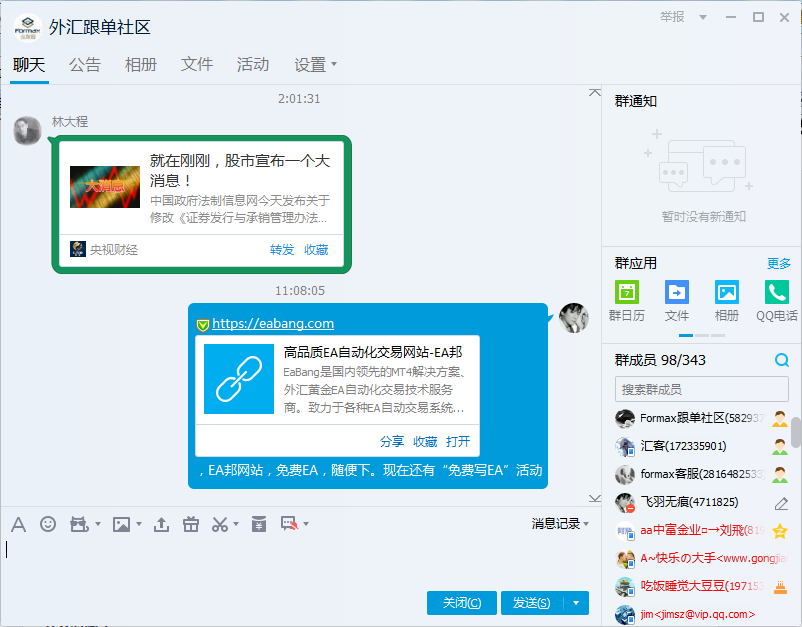The width and height of the screenshot is (802, 627).
Task: Click edit pencil next to 飞羽无痕
Action: (781, 504)
